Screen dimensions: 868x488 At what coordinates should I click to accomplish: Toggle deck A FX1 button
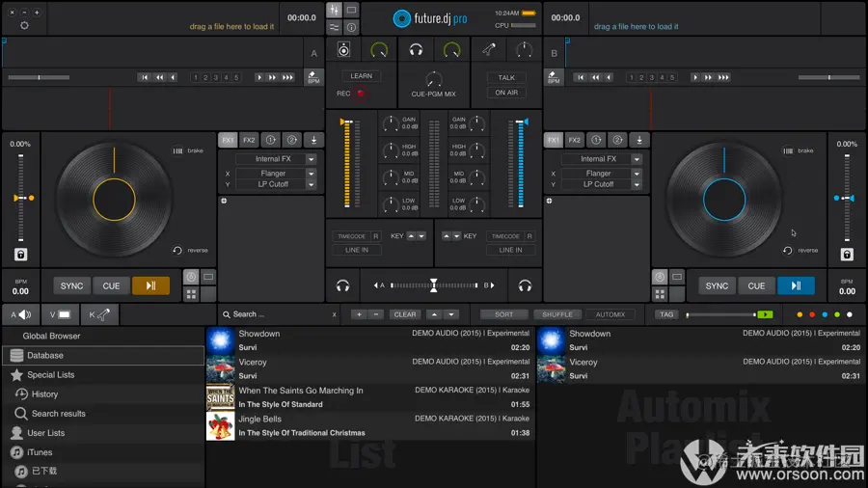coord(228,140)
